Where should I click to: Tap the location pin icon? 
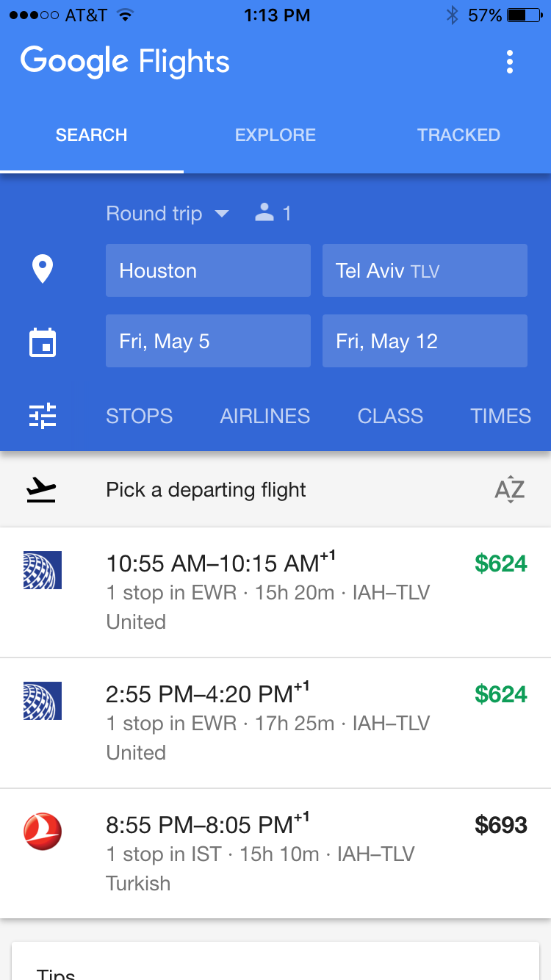pos(43,270)
